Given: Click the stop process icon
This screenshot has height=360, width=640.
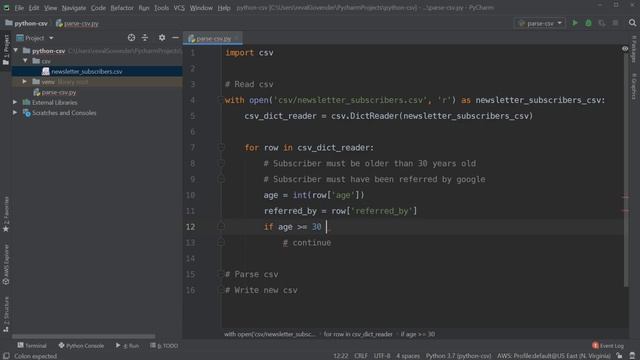Looking at the screenshot, I should [615, 23].
